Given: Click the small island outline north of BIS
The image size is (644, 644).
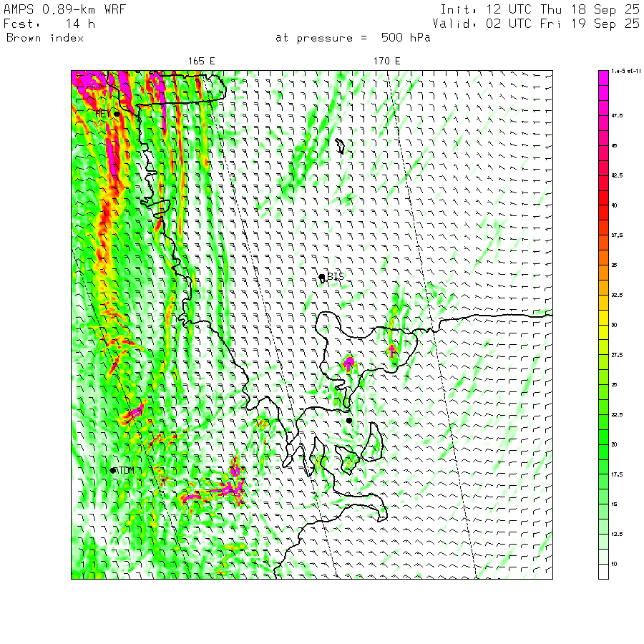Looking at the screenshot, I should pyautogui.click(x=340, y=146).
